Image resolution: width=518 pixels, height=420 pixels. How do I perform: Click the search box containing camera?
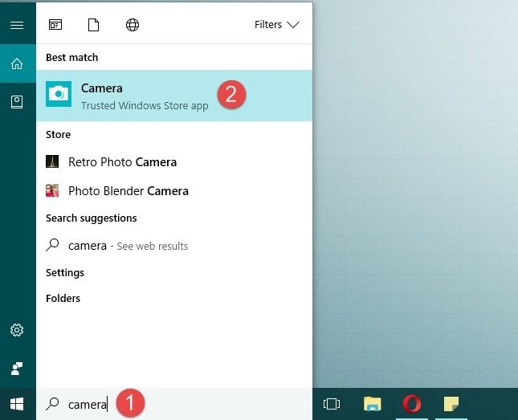point(174,404)
